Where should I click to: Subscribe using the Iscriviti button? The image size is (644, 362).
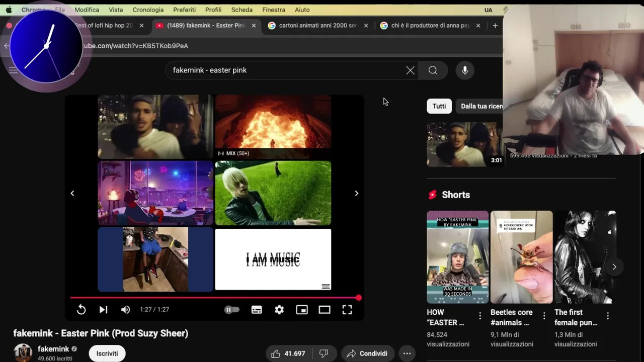pos(107,353)
